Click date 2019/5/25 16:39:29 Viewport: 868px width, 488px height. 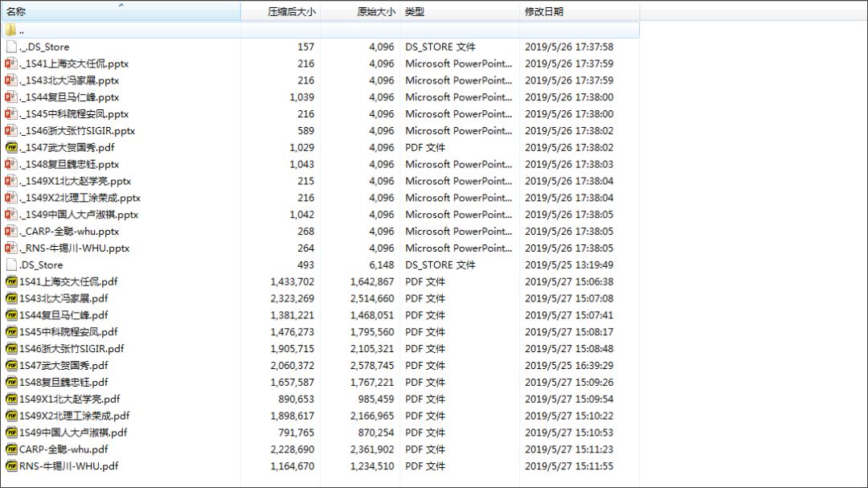(569, 366)
